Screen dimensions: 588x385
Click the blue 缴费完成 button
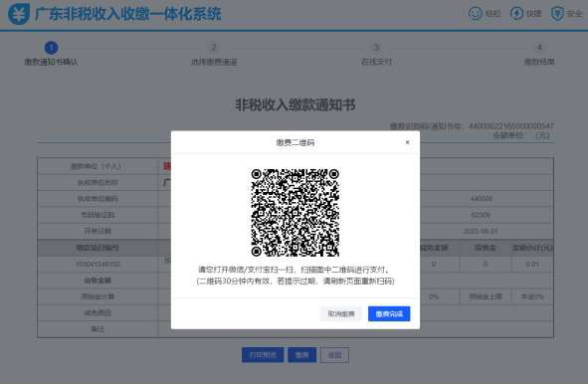tap(389, 313)
